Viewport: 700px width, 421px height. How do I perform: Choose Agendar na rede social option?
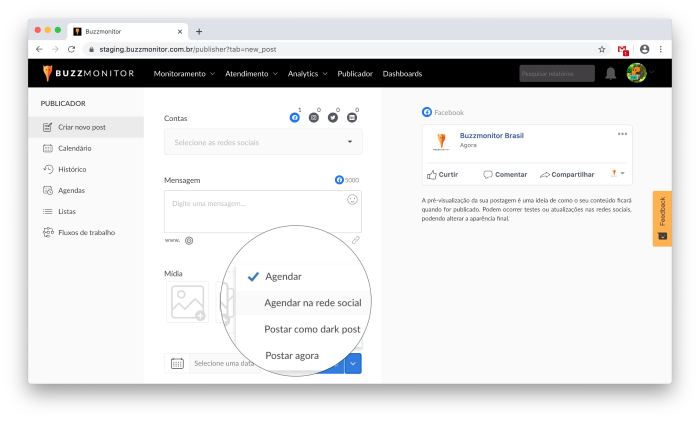pos(311,302)
